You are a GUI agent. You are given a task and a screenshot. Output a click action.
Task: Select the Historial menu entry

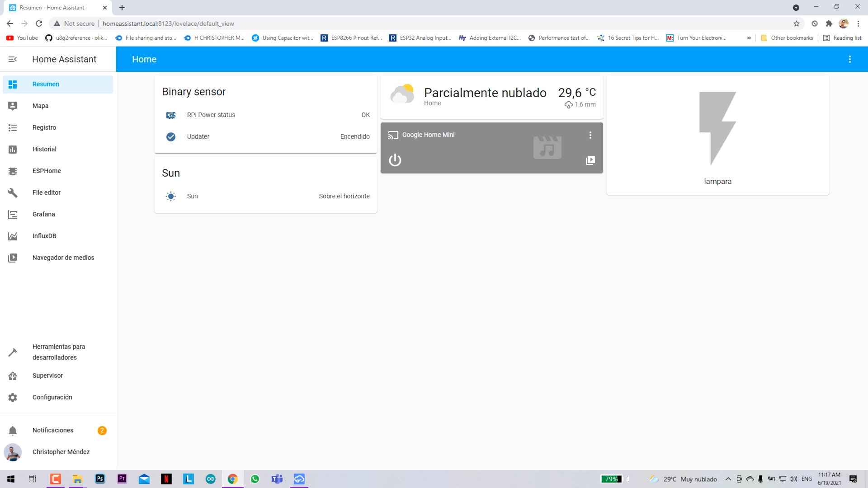(x=44, y=149)
